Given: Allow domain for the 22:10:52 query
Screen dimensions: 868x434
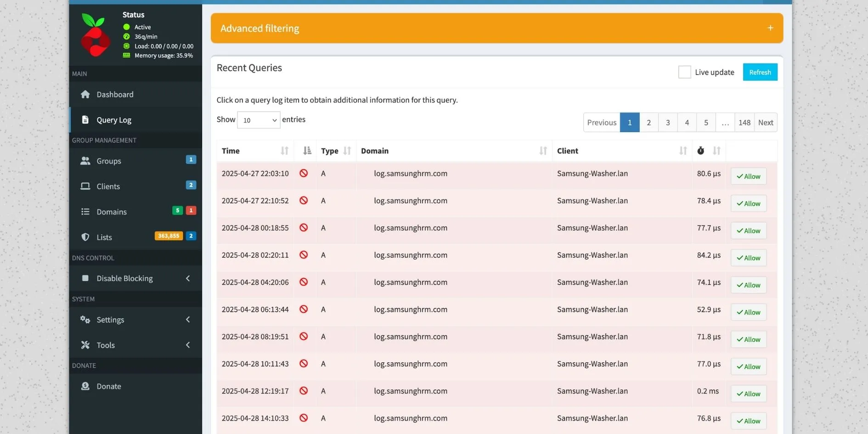Looking at the screenshot, I should [x=749, y=203].
